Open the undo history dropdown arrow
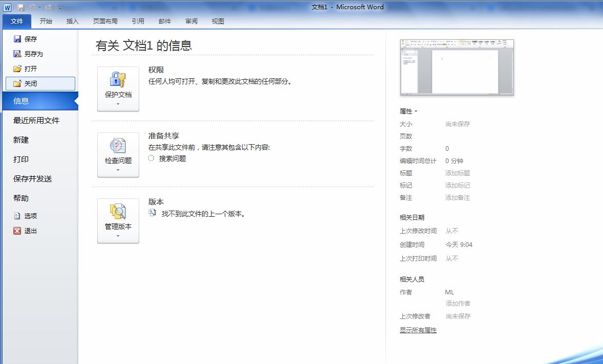This screenshot has height=364, width=603. pos(39,7)
